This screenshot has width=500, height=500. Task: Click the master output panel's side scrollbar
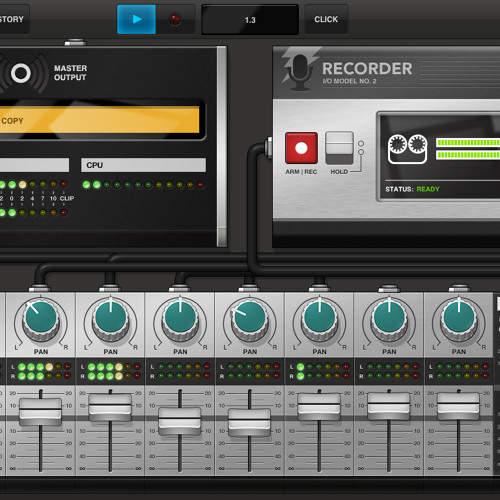pyautogui.click(x=222, y=147)
